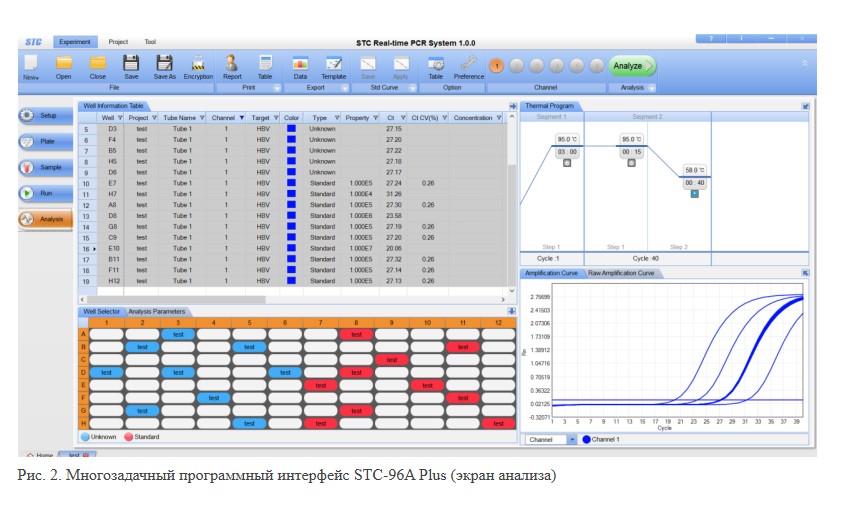This screenshot has width=844, height=509.
Task: Toggle data acquisition square under 58.0 °C step
Action: coord(695,193)
